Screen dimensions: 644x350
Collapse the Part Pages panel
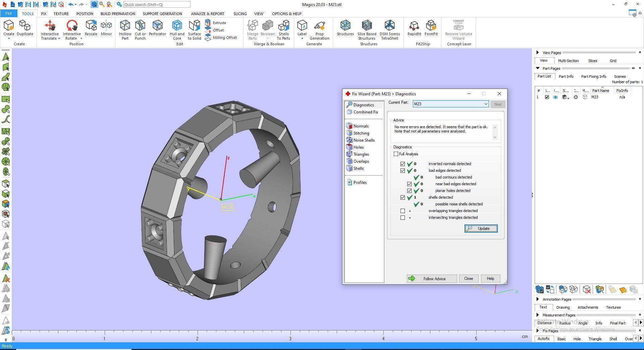pyautogui.click(x=538, y=68)
